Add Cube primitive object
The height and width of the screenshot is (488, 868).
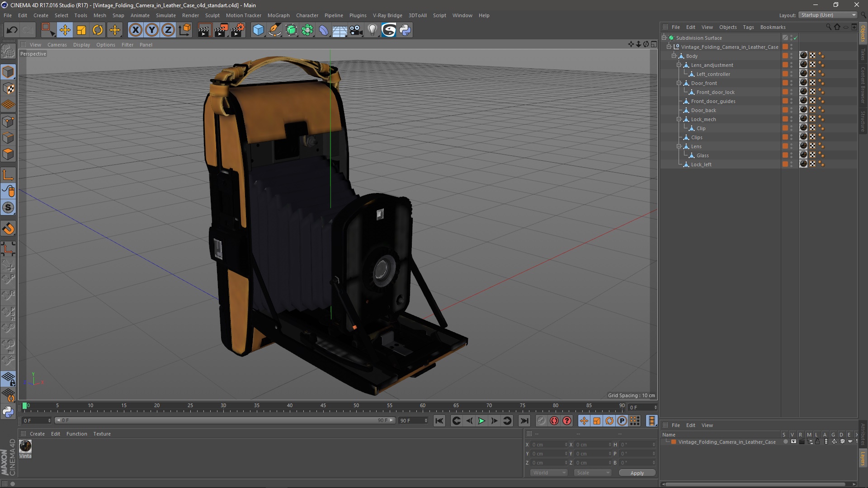pos(258,30)
